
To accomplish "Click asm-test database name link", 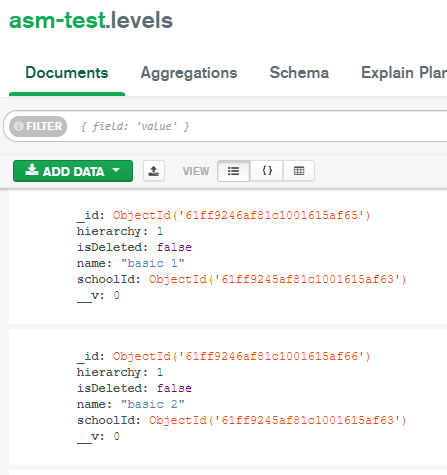I will coord(57,20).
